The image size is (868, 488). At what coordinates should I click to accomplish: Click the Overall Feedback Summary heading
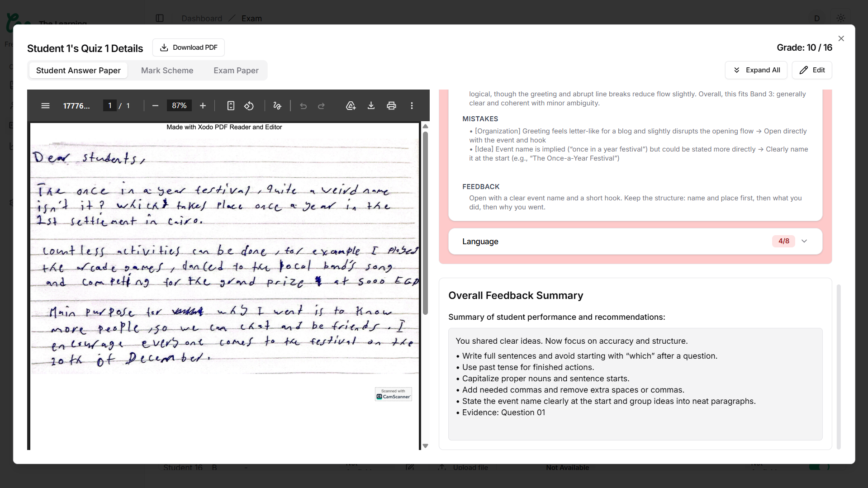(516, 295)
